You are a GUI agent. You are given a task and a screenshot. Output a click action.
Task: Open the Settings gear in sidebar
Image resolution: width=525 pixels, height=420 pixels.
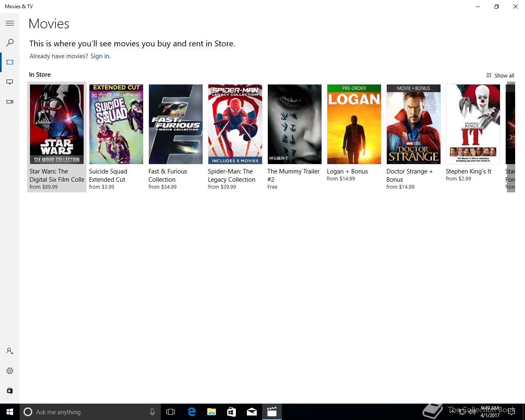pyautogui.click(x=10, y=371)
